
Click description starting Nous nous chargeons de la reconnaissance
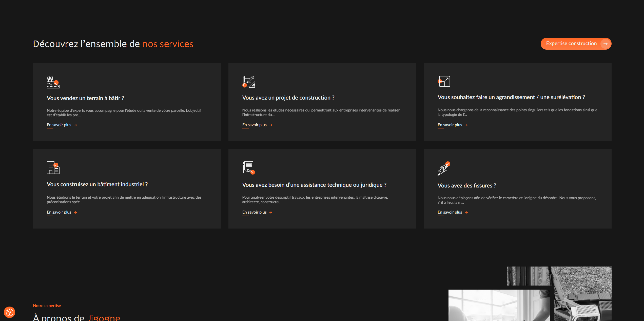[x=517, y=112]
